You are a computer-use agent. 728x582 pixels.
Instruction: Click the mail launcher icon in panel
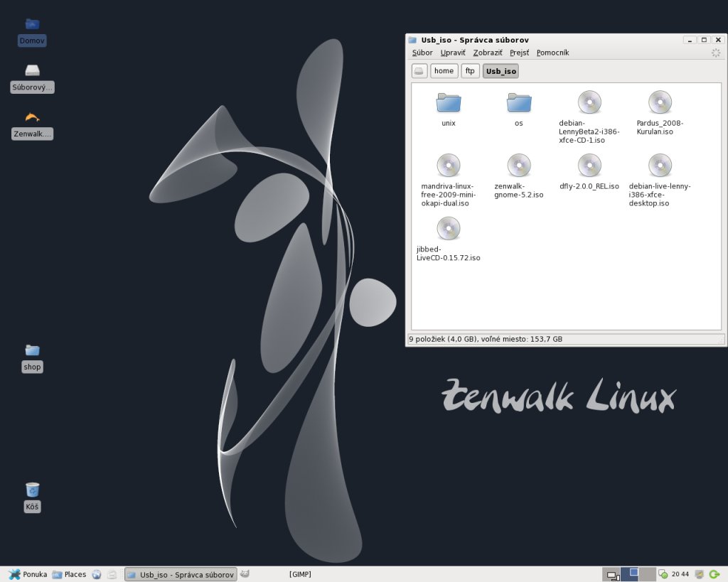coord(112,575)
